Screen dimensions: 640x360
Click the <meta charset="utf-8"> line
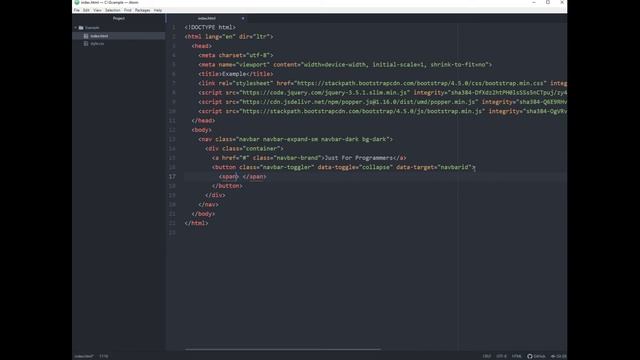(x=236, y=55)
